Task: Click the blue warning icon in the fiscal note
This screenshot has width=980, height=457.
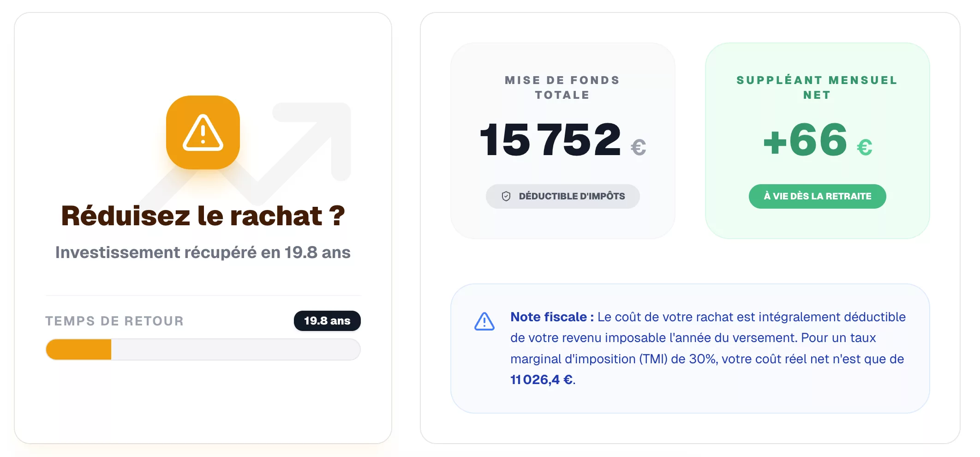Action: [x=484, y=321]
